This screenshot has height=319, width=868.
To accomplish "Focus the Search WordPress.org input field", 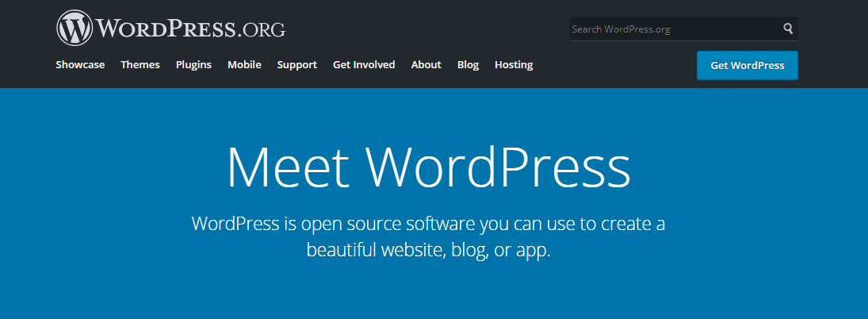I will click(674, 29).
